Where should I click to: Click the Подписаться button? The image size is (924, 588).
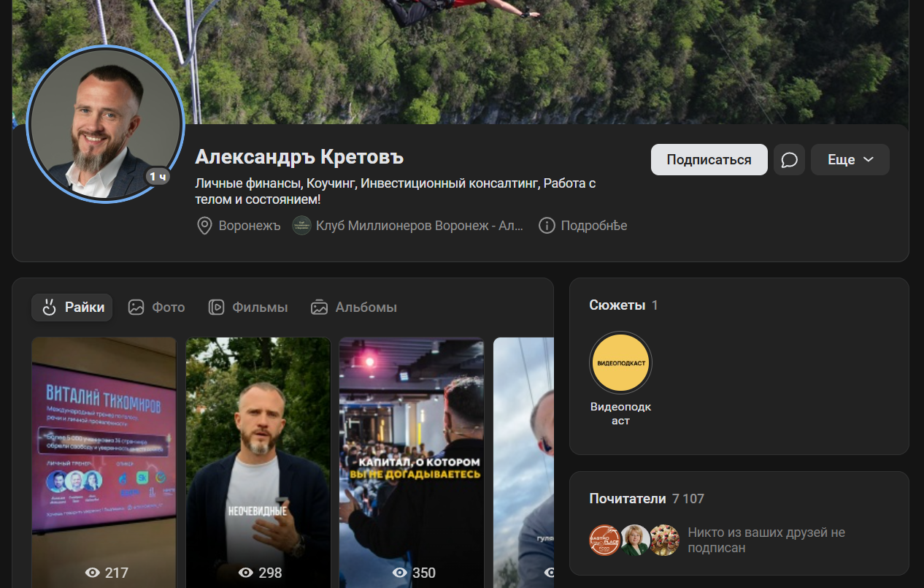pos(709,159)
